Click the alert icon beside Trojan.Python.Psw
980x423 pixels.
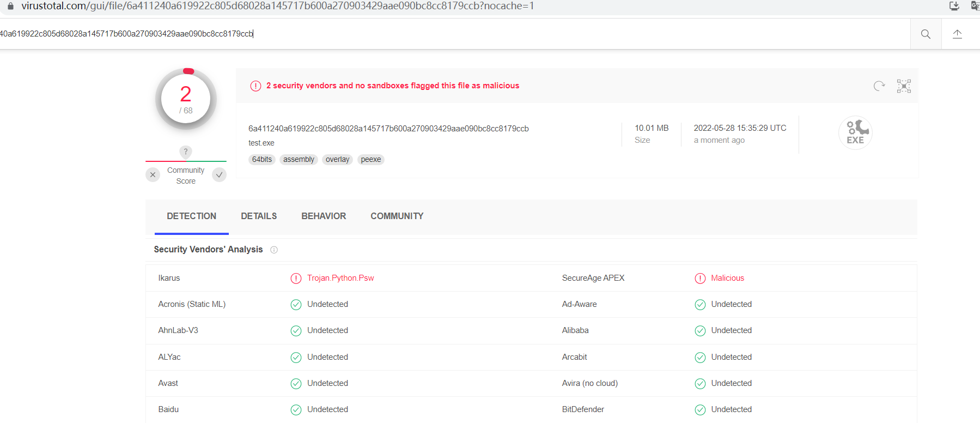point(296,279)
